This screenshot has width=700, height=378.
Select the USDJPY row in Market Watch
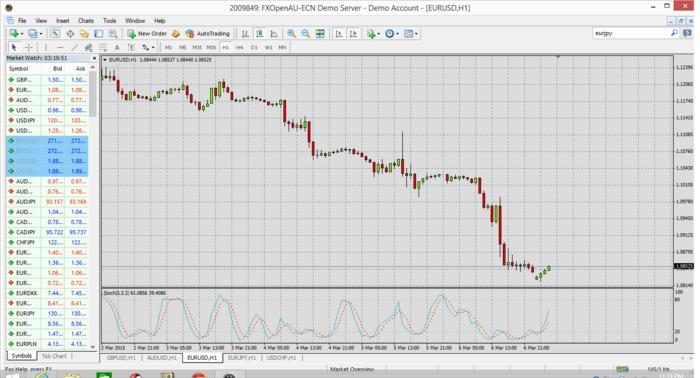tap(47, 120)
